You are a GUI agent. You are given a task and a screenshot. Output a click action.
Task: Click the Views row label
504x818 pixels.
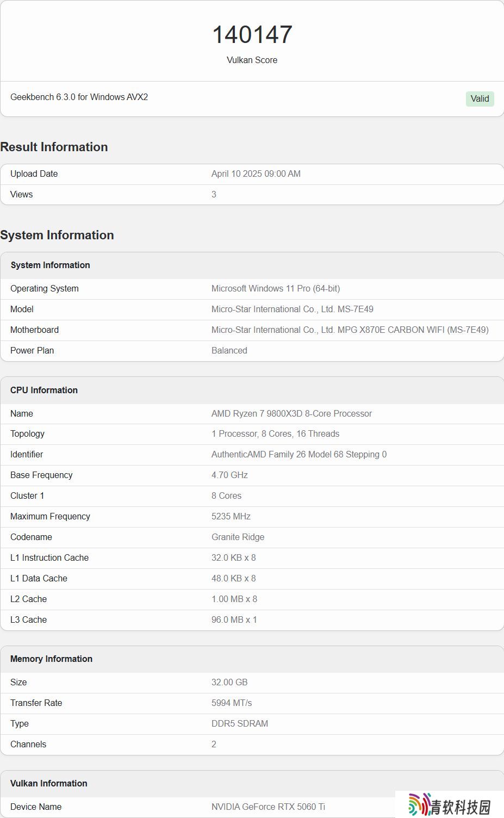click(22, 195)
